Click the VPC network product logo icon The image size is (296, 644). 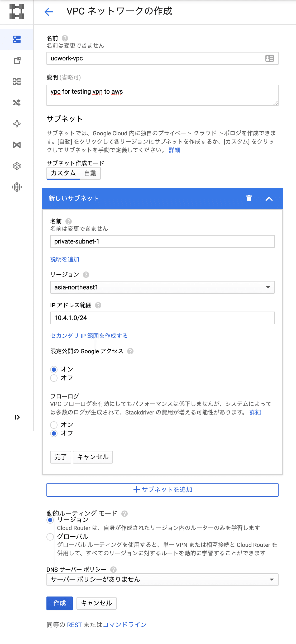17,11
